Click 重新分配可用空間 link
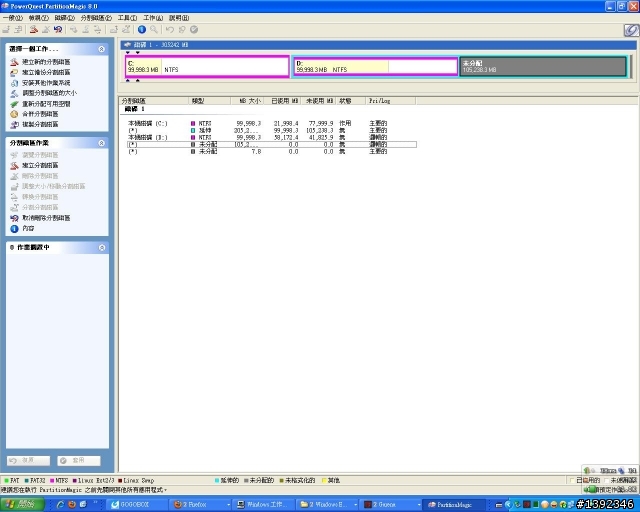This screenshot has height=512, width=640. coord(46,104)
